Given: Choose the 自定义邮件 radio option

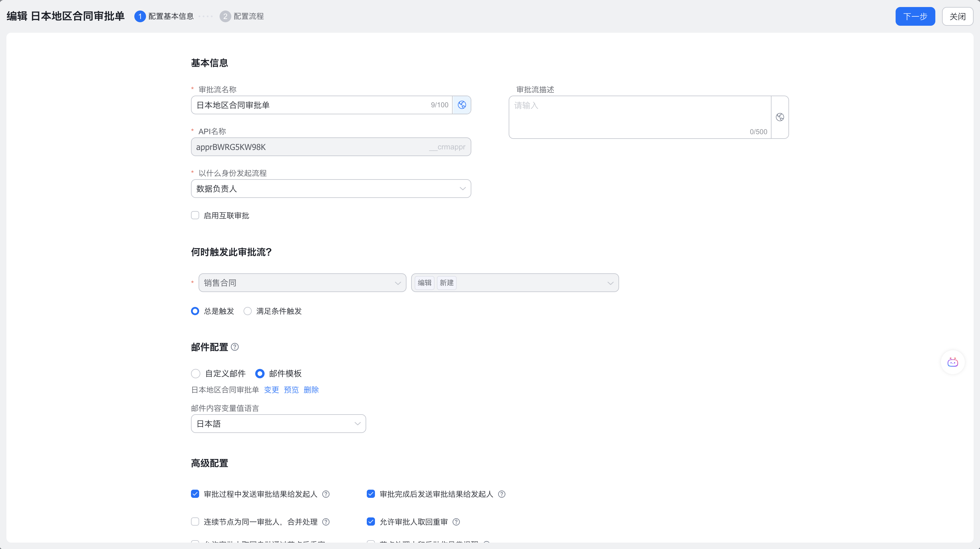Looking at the screenshot, I should (x=196, y=374).
